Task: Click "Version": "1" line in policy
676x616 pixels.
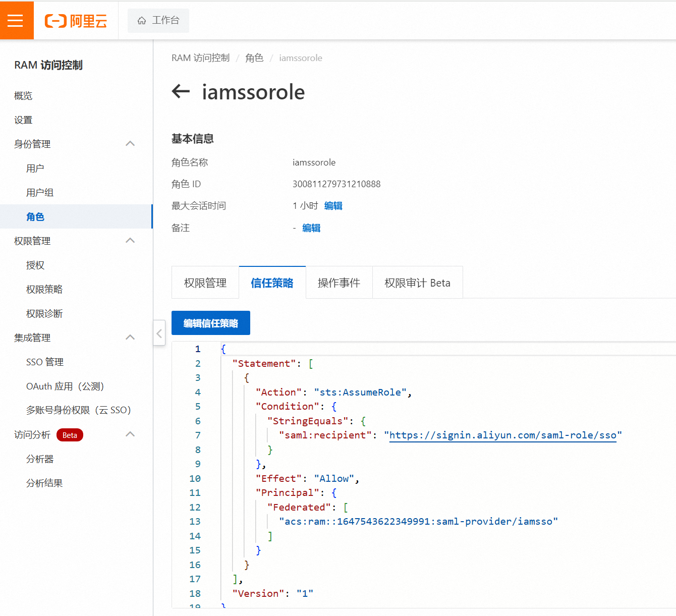Action: [x=273, y=594]
